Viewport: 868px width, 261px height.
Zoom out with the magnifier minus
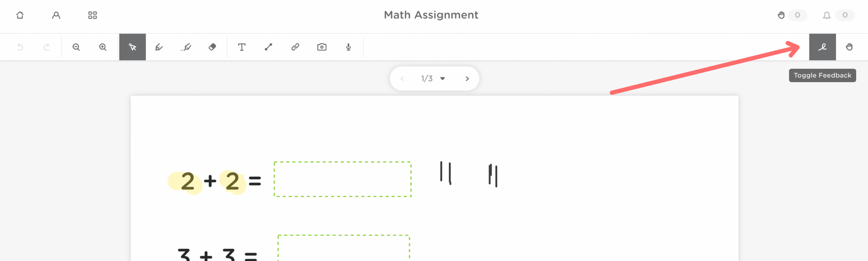pyautogui.click(x=76, y=47)
